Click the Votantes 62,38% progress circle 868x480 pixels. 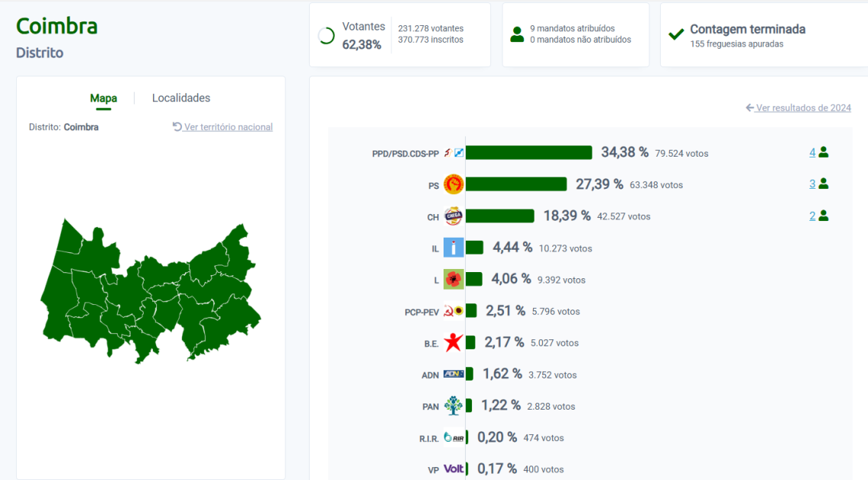pyautogui.click(x=327, y=34)
